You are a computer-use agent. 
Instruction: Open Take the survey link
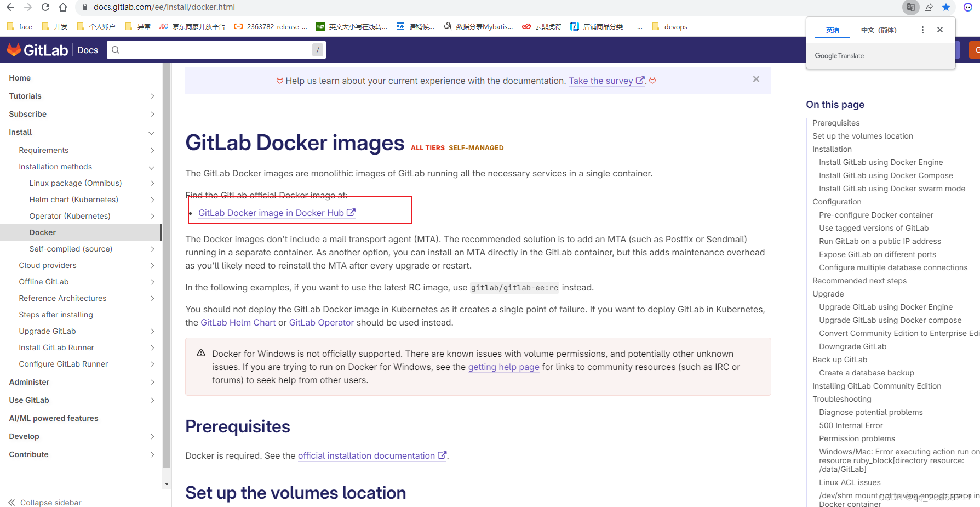[606, 81]
